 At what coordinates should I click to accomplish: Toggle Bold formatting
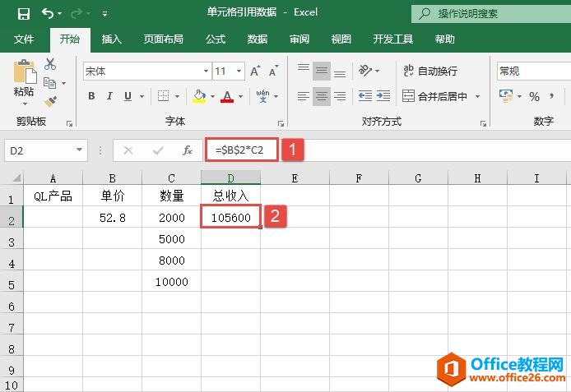(x=91, y=96)
